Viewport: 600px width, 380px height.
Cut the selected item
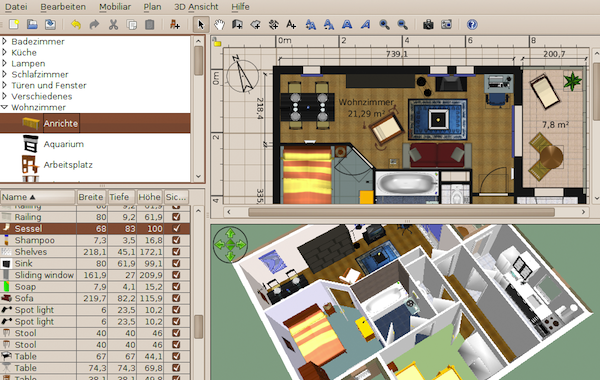point(113,24)
